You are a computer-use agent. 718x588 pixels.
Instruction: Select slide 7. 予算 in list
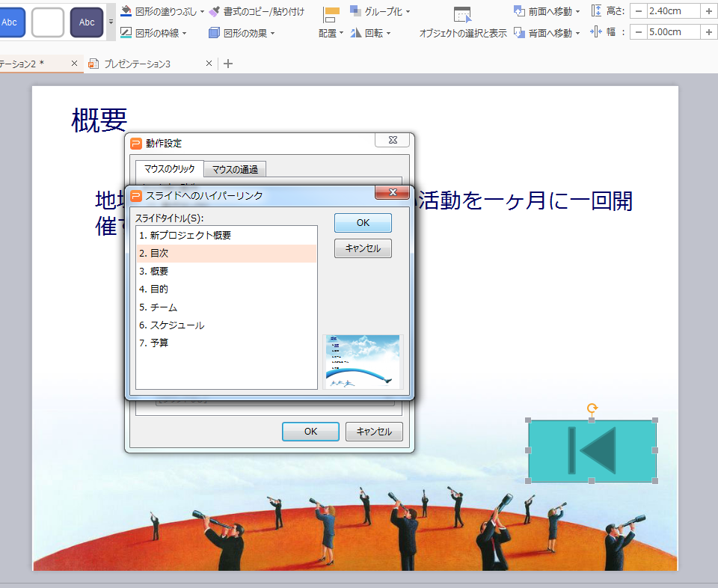pos(227,343)
